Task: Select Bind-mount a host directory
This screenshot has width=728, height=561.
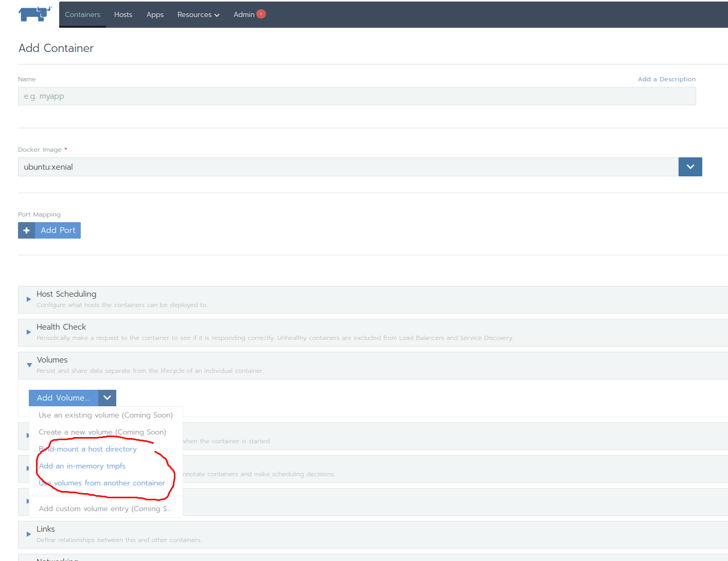Action: [x=87, y=449]
